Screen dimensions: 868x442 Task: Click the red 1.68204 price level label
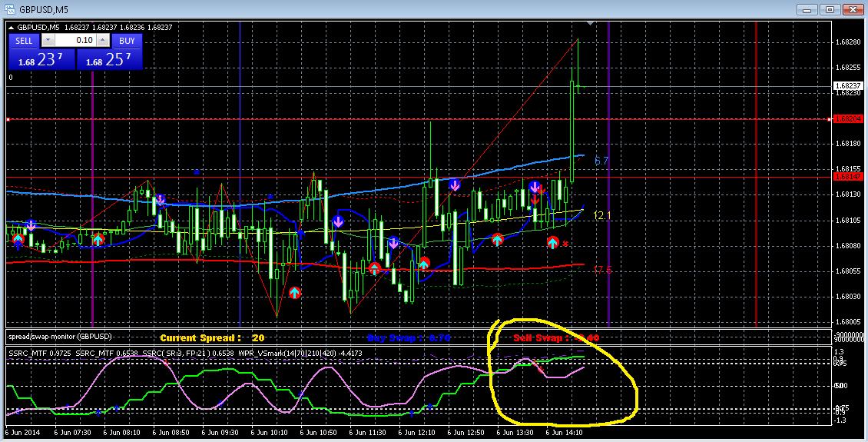coord(847,119)
